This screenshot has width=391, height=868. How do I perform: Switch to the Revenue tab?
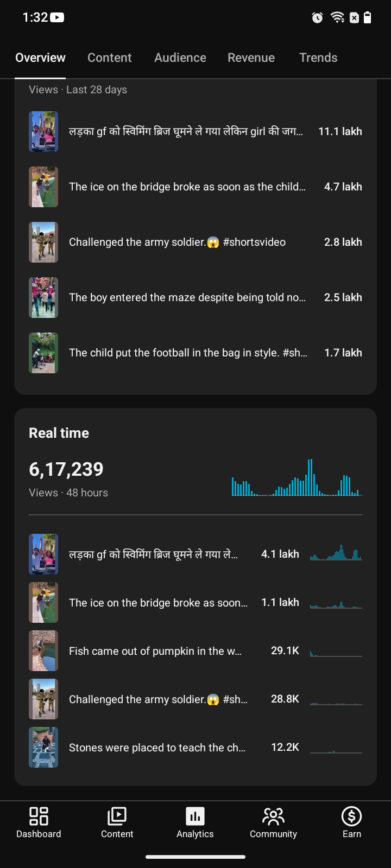(251, 58)
